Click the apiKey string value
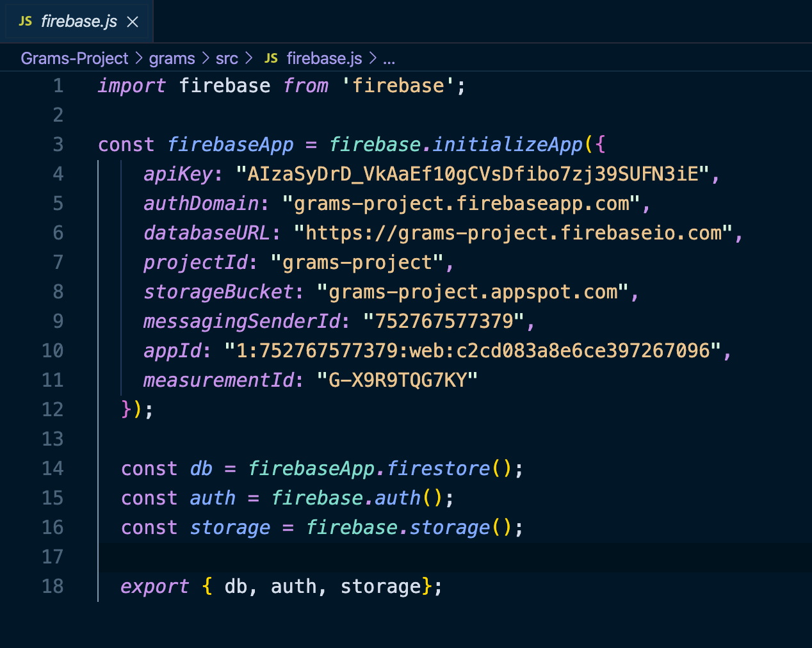This screenshot has height=648, width=812. tap(473, 174)
